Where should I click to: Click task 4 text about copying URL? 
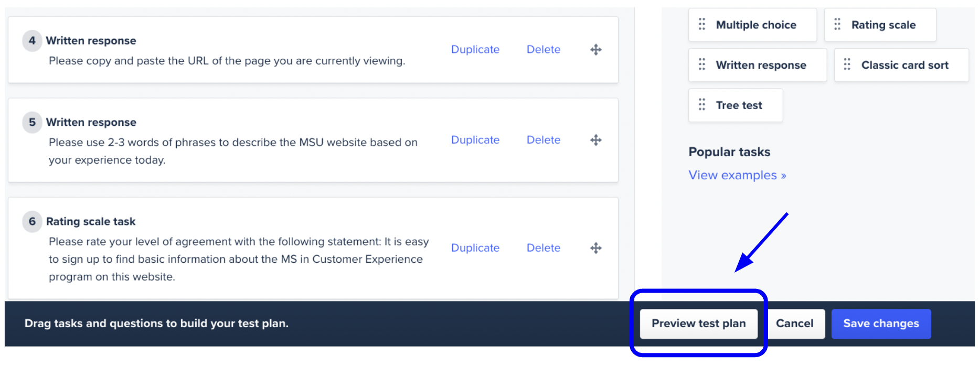click(x=227, y=61)
